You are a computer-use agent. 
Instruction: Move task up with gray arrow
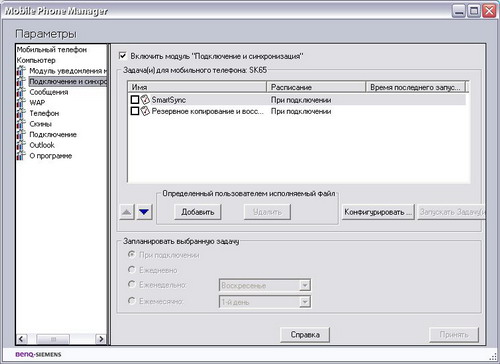[127, 212]
